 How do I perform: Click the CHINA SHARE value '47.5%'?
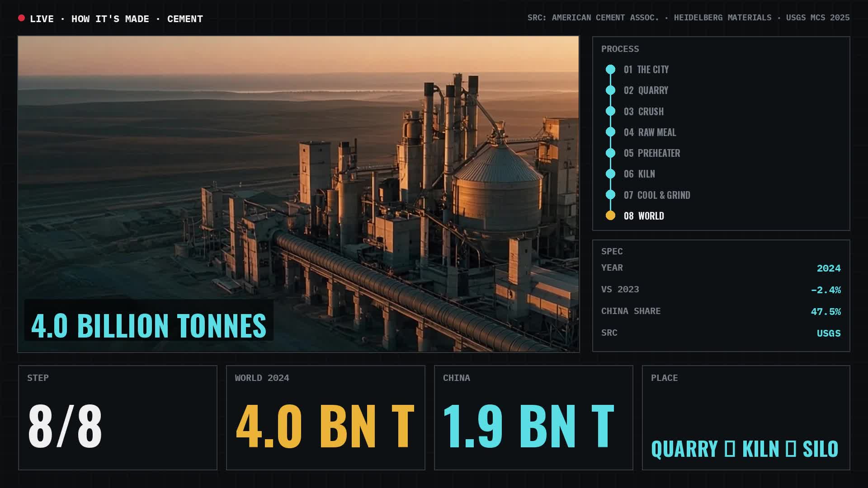[x=826, y=311]
